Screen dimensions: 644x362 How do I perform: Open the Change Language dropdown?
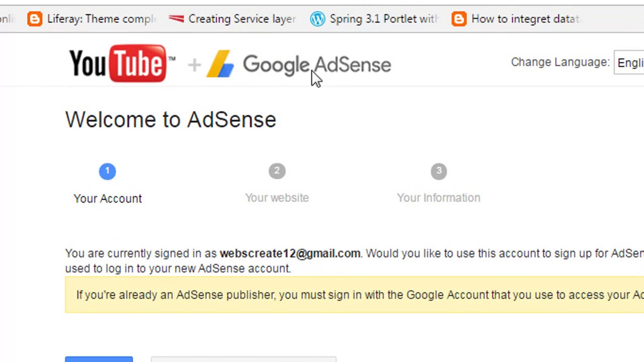pos(629,63)
